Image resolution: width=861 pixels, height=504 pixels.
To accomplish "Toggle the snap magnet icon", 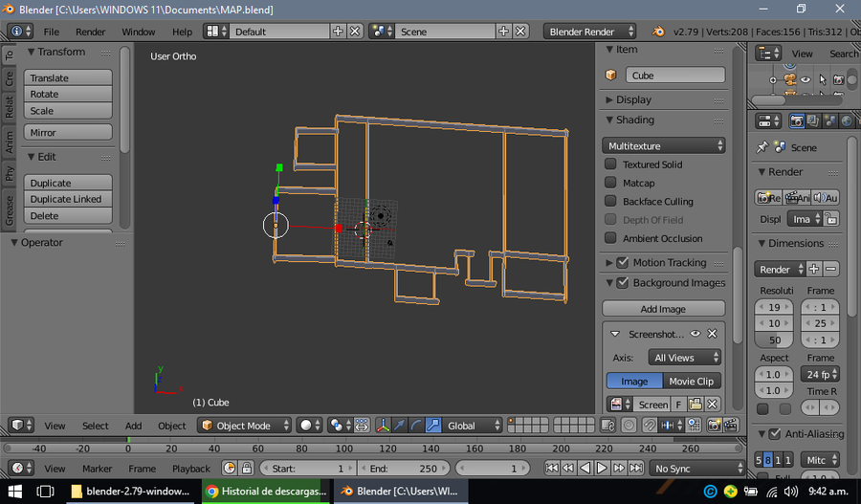I will 649,425.
